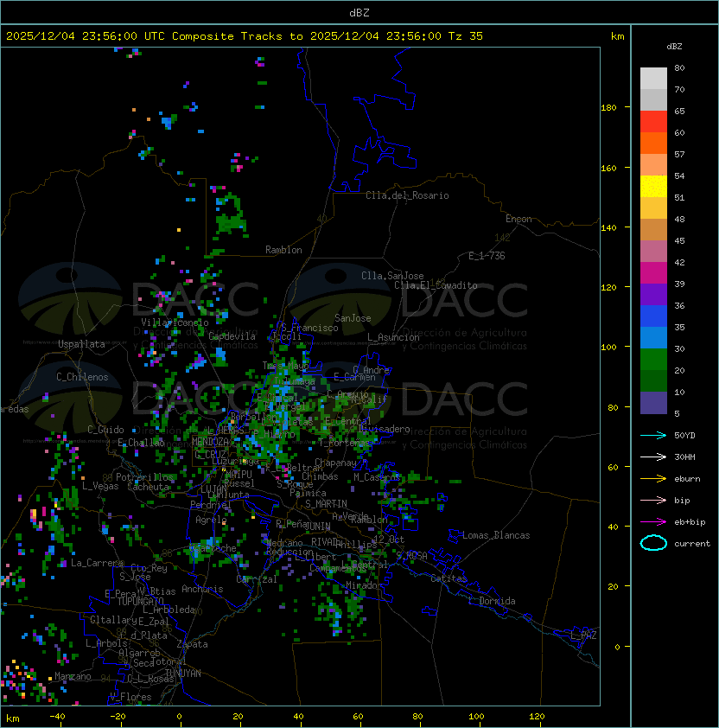Click the 'Uspallata' map label
Image resolution: width=719 pixels, height=728 pixels.
click(x=81, y=344)
